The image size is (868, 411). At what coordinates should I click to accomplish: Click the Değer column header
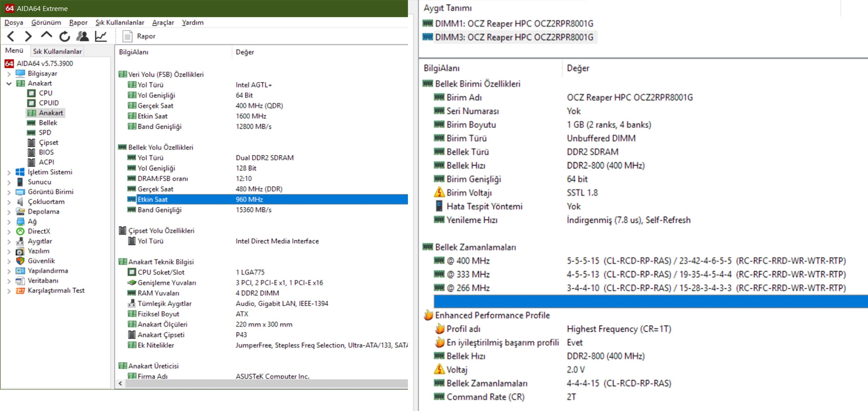click(245, 52)
